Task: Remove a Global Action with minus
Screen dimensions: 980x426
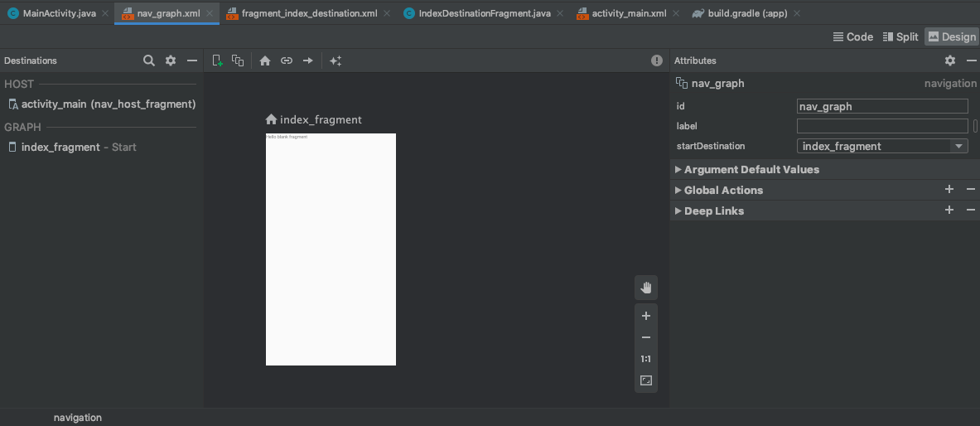Action: (971, 190)
